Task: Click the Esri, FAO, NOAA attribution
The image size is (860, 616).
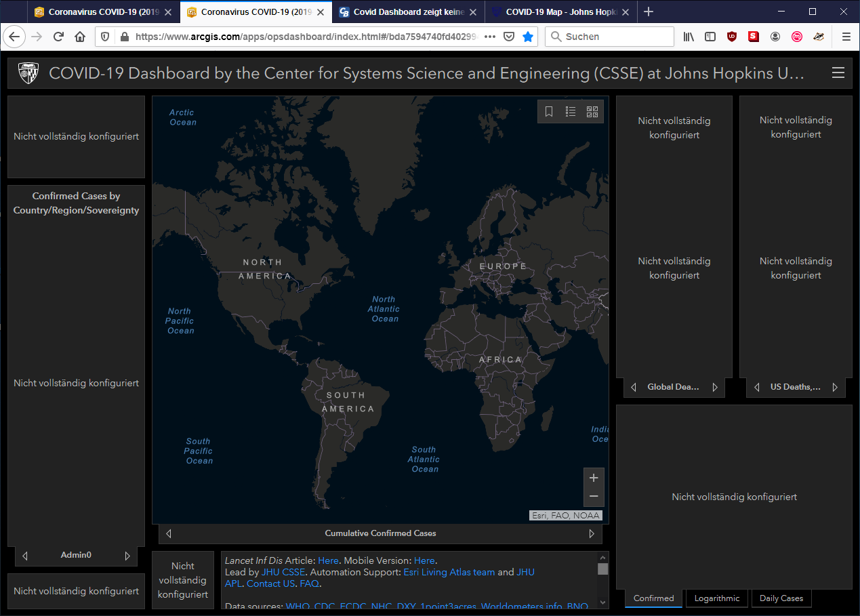Action: 566,516
